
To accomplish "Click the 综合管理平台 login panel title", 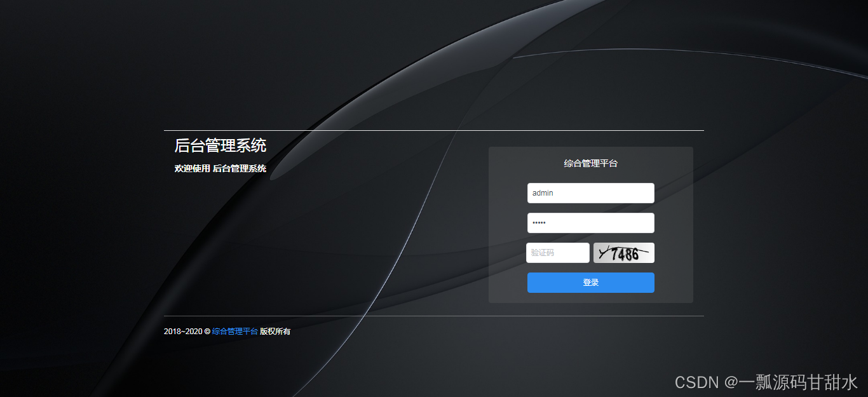I will click(x=591, y=163).
